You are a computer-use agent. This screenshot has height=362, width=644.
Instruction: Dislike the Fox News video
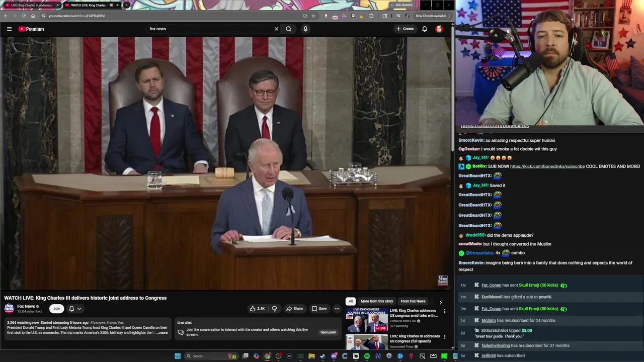coord(275,309)
